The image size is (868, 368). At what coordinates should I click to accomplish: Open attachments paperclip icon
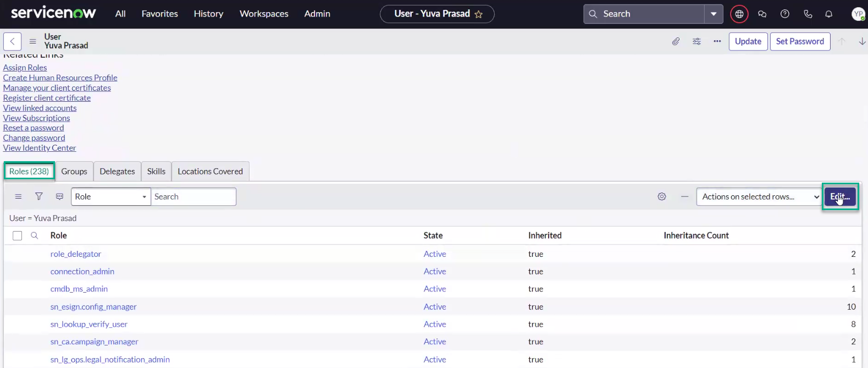(x=676, y=41)
